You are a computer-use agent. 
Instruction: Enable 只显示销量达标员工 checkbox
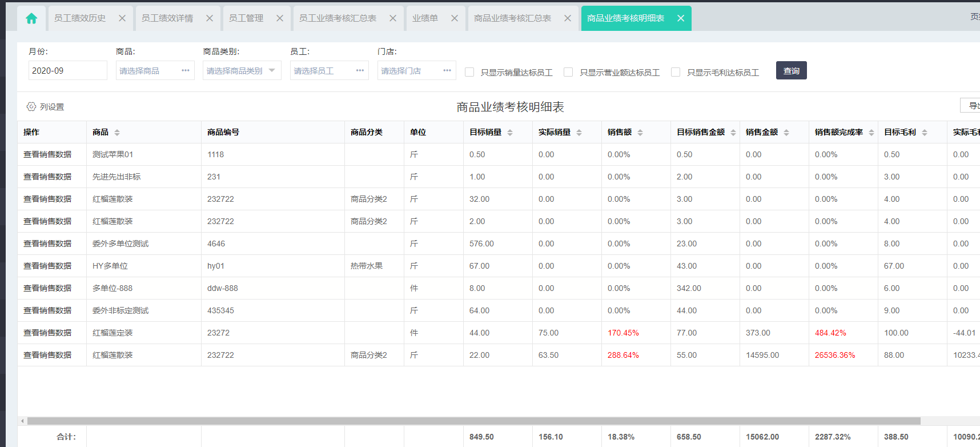[469, 72]
